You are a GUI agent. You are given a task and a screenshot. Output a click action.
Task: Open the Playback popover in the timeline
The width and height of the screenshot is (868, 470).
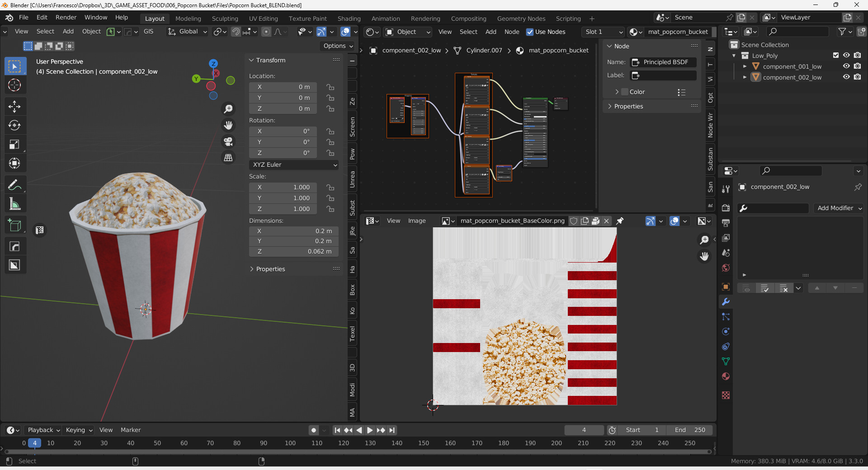pos(44,430)
